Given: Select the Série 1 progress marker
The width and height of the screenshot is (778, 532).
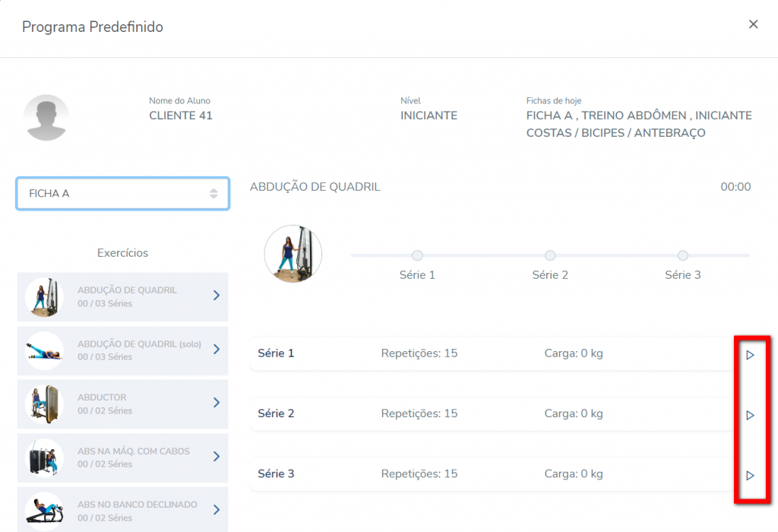Looking at the screenshot, I should point(417,256).
